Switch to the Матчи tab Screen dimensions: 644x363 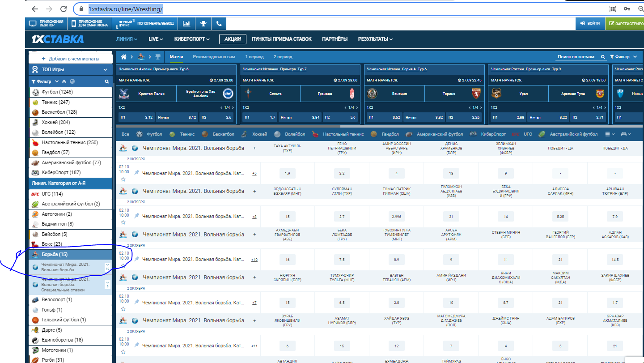click(176, 57)
